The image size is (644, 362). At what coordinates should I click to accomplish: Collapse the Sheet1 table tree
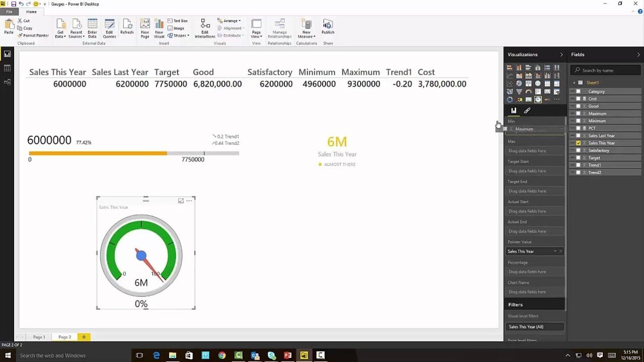coord(574,82)
